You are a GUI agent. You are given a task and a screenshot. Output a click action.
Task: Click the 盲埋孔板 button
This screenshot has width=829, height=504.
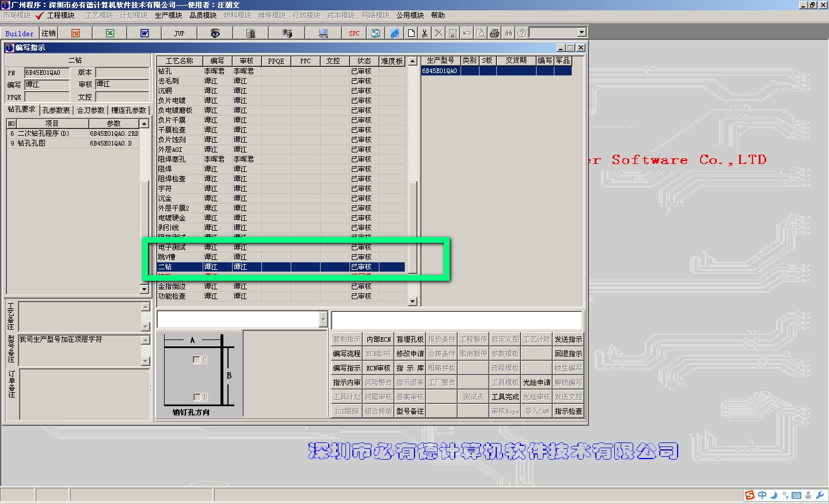point(410,339)
